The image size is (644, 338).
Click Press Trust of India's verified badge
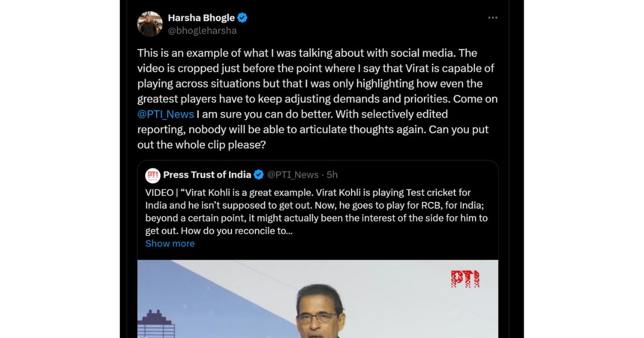(x=259, y=175)
